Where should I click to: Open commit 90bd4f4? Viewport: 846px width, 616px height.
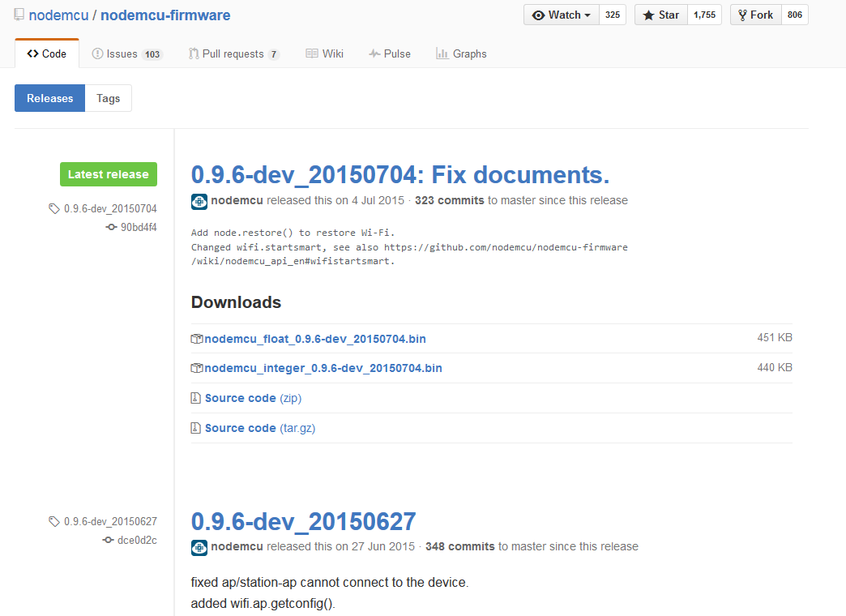[x=139, y=227]
